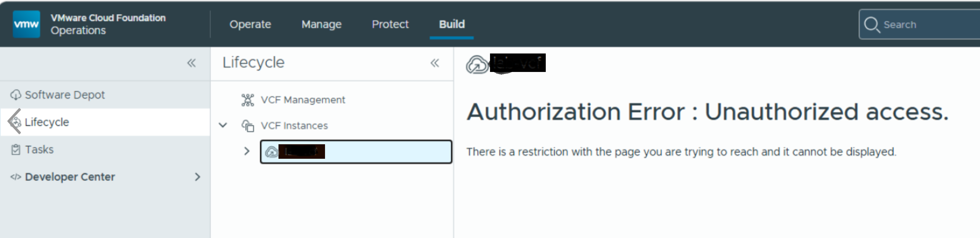Click the cloud icon beside instance title
This screenshot has height=238, width=980.
click(477, 65)
